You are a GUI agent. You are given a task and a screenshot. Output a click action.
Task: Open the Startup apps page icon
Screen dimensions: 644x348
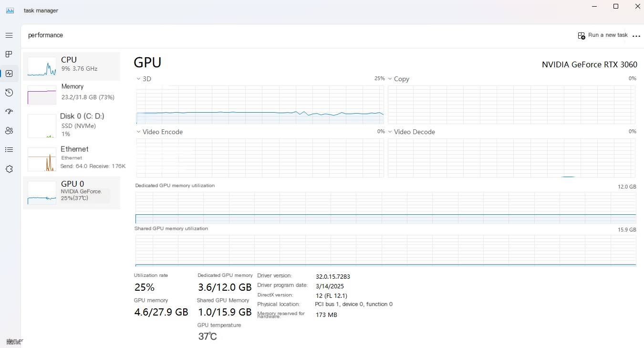point(9,112)
